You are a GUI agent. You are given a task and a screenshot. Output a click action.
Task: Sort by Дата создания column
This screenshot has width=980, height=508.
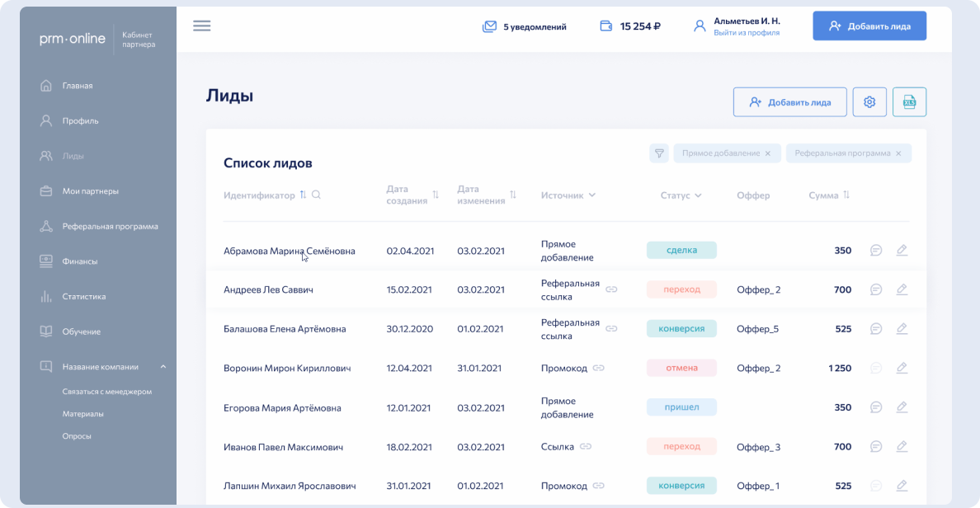tap(436, 195)
